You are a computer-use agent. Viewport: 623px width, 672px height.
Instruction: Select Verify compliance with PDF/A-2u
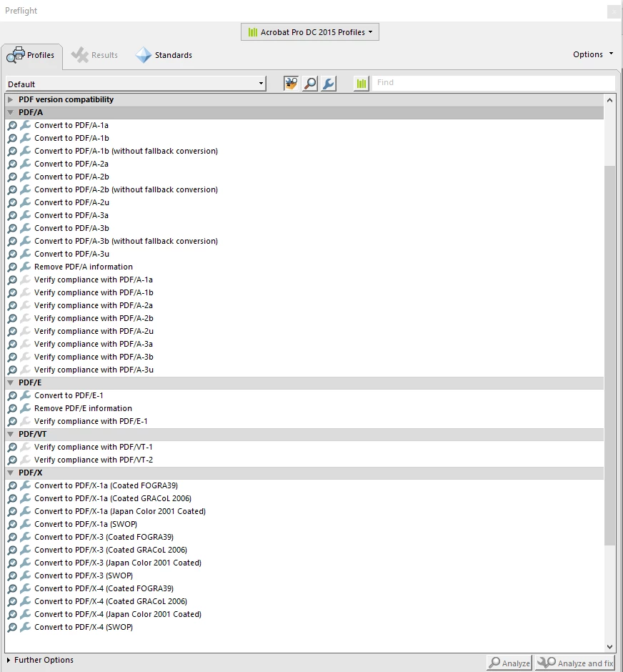pyautogui.click(x=94, y=331)
